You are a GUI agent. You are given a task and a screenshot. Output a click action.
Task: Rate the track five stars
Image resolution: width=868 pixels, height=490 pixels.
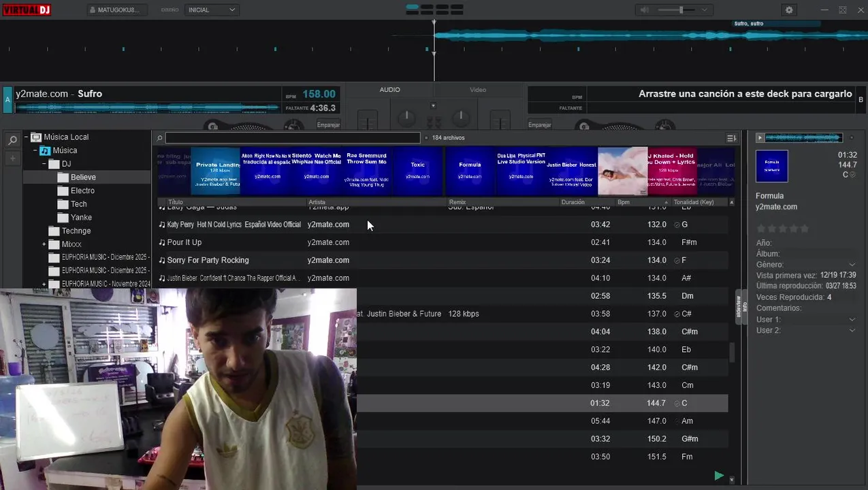point(804,229)
